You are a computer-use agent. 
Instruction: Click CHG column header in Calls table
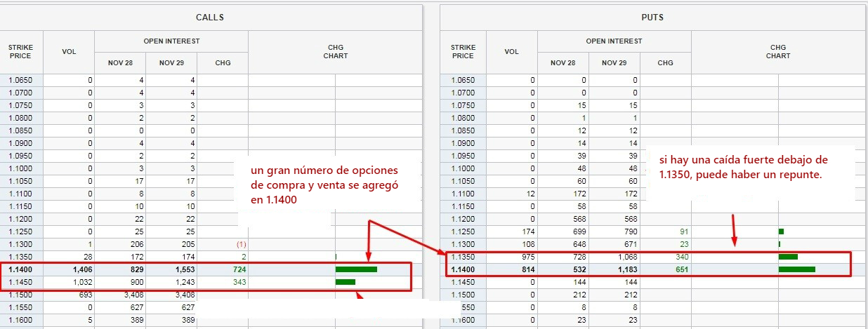pos(223,63)
